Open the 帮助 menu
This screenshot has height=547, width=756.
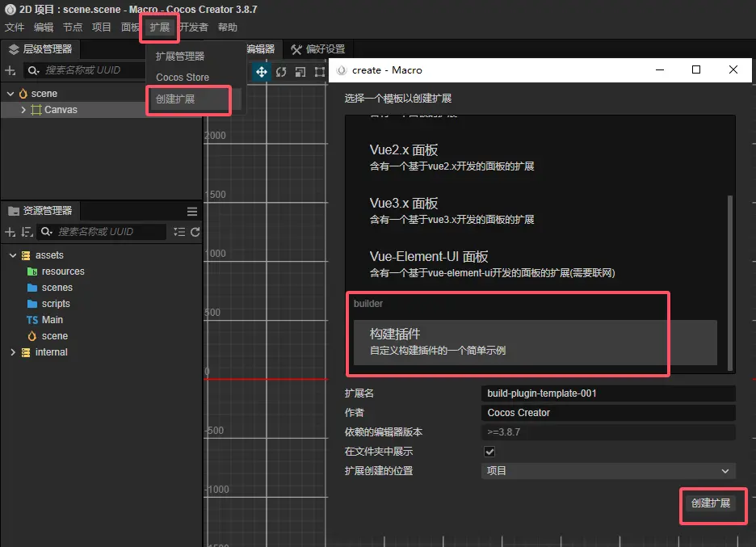point(228,27)
